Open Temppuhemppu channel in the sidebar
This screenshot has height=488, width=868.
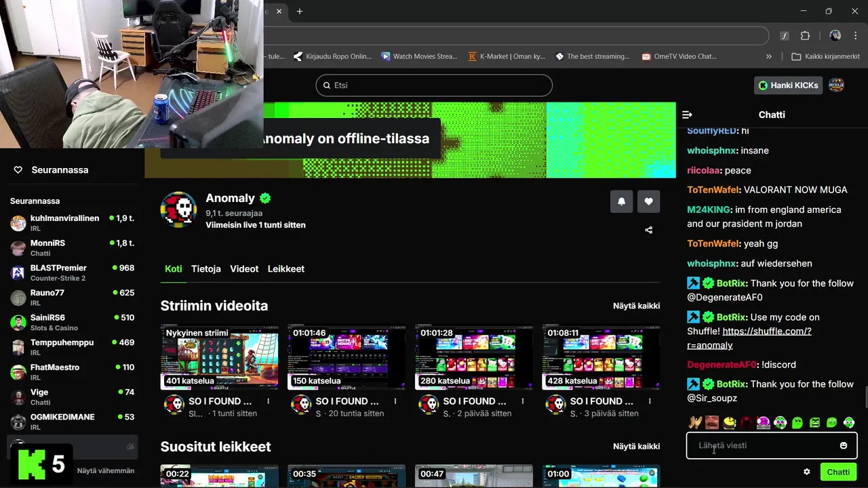pos(72,347)
